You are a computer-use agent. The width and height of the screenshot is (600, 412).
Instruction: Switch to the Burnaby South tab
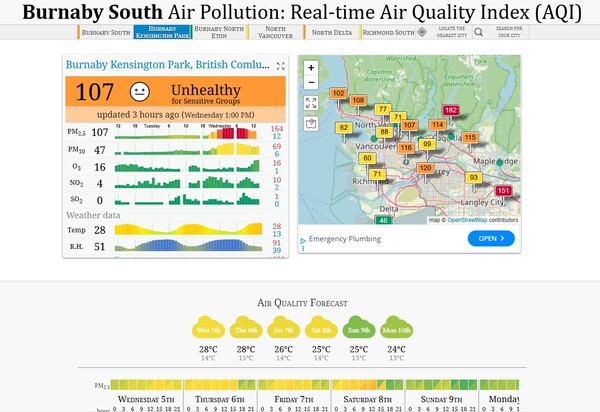[106, 32]
